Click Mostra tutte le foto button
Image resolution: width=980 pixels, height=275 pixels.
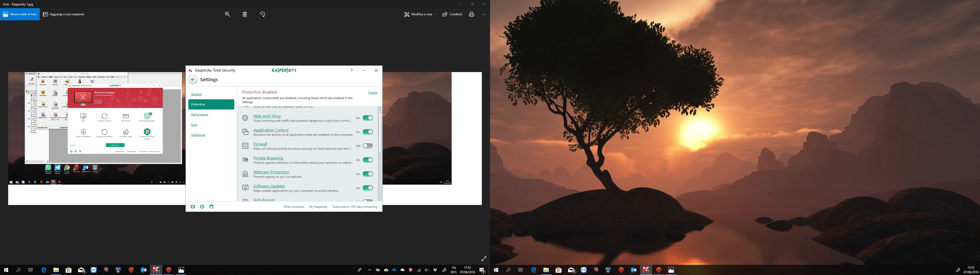(x=20, y=15)
